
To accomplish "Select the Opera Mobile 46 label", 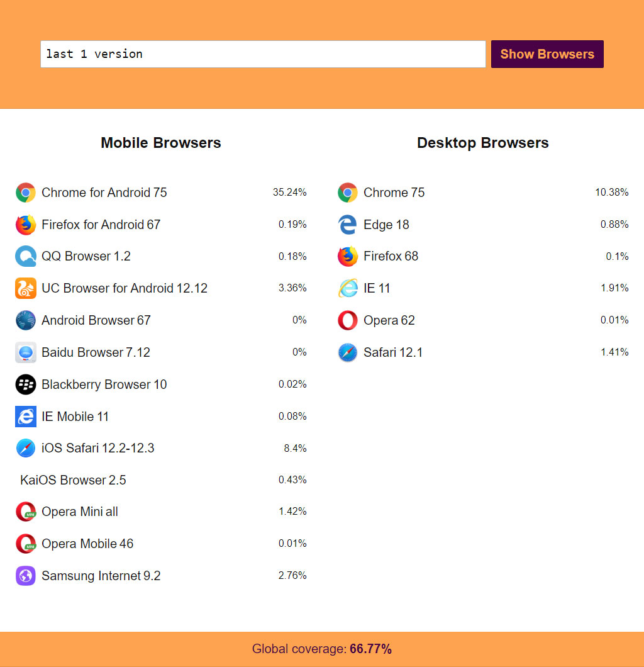I will [87, 544].
